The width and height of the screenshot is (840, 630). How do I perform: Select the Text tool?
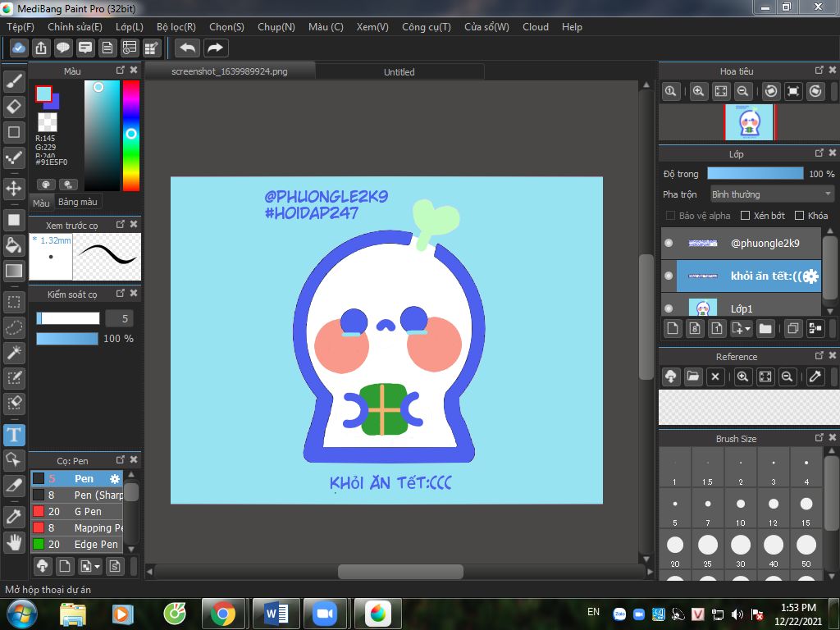15,435
